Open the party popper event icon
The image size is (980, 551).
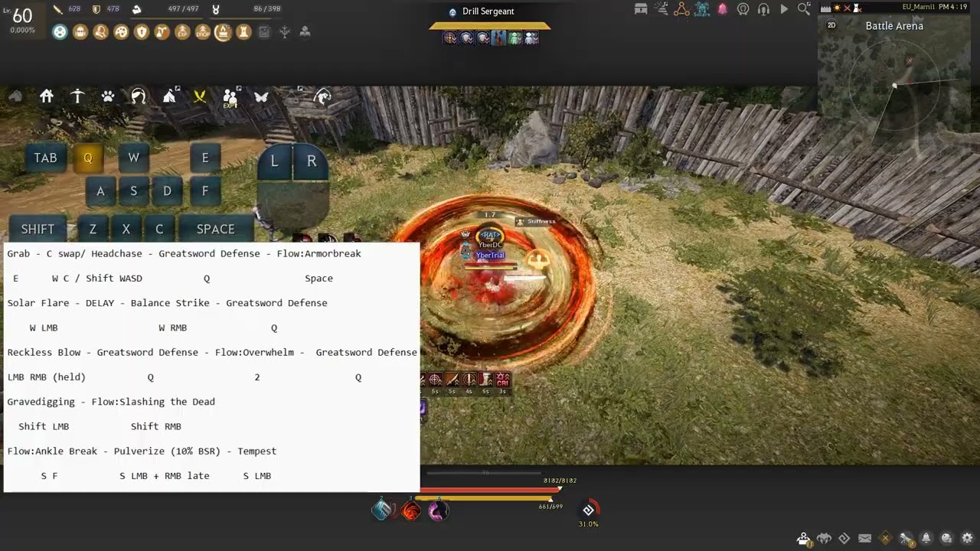tap(661, 9)
